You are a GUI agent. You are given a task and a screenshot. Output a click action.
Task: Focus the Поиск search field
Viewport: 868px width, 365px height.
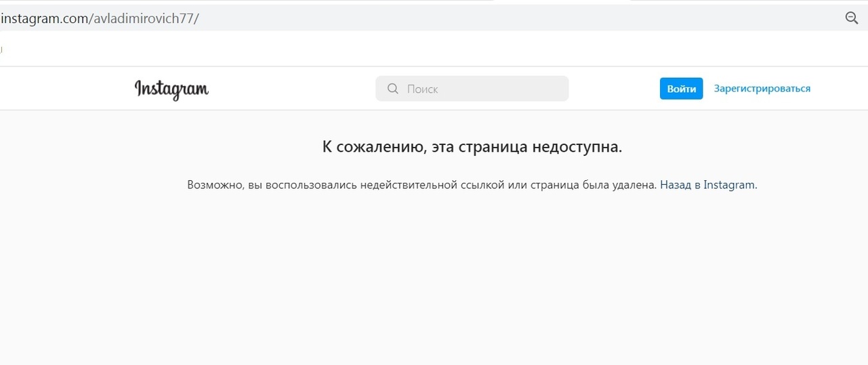point(472,89)
